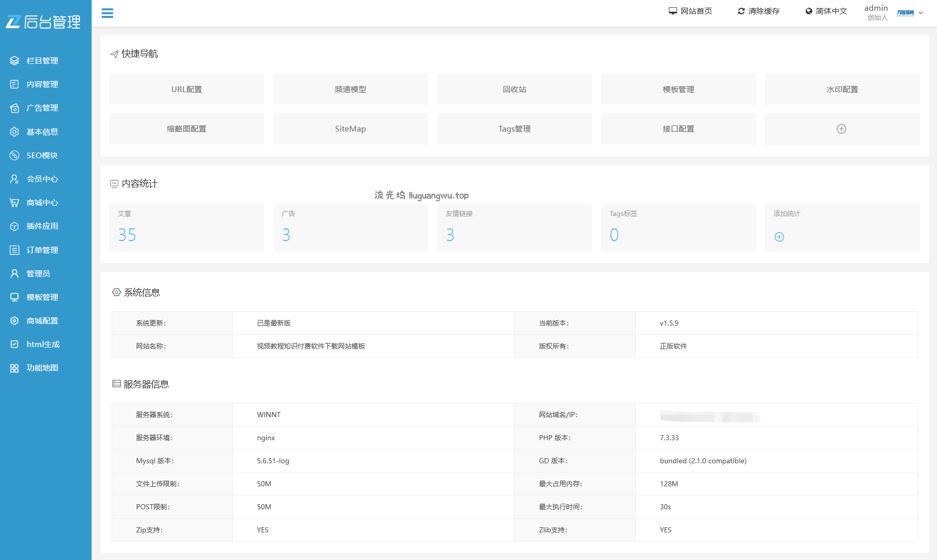Toggle the hamburger sidebar menu icon

[107, 13]
